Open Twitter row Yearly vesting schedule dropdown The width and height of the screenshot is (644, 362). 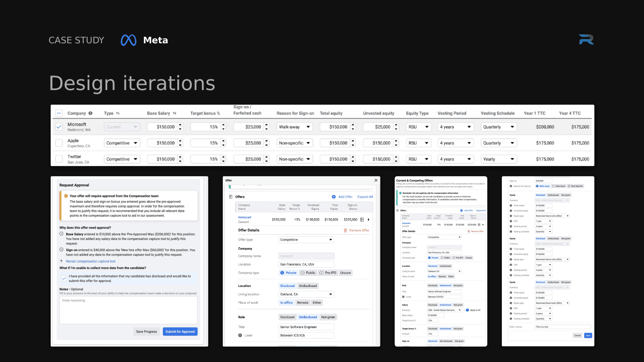[499, 159]
